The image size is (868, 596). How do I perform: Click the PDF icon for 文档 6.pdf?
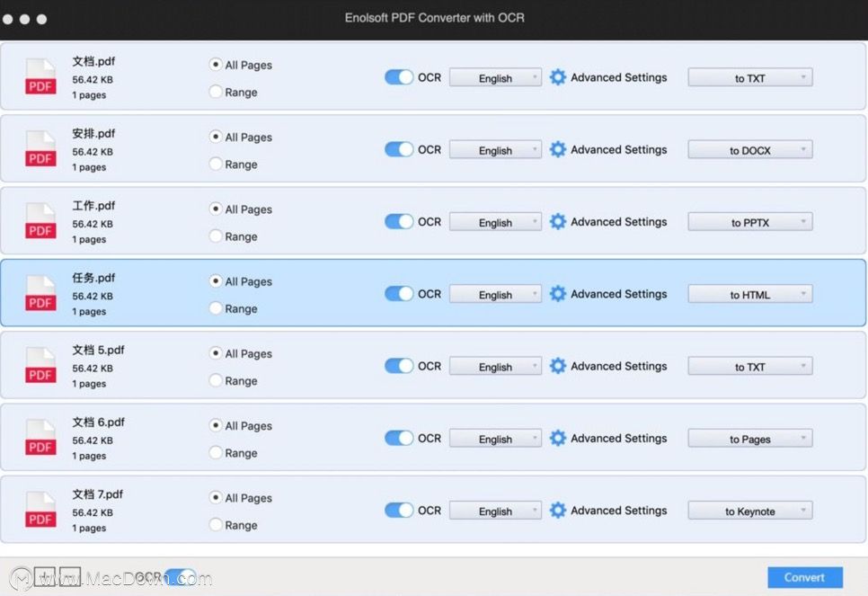coord(40,437)
